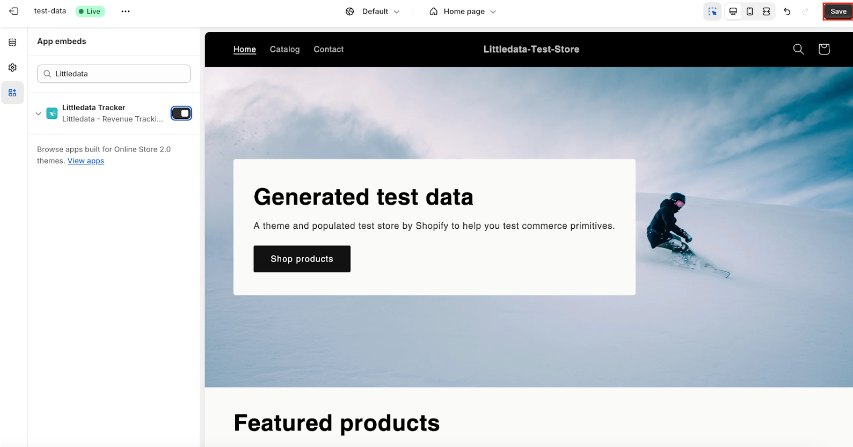The image size is (853, 447).
Task: Click into the Littledata search field
Action: coord(114,74)
